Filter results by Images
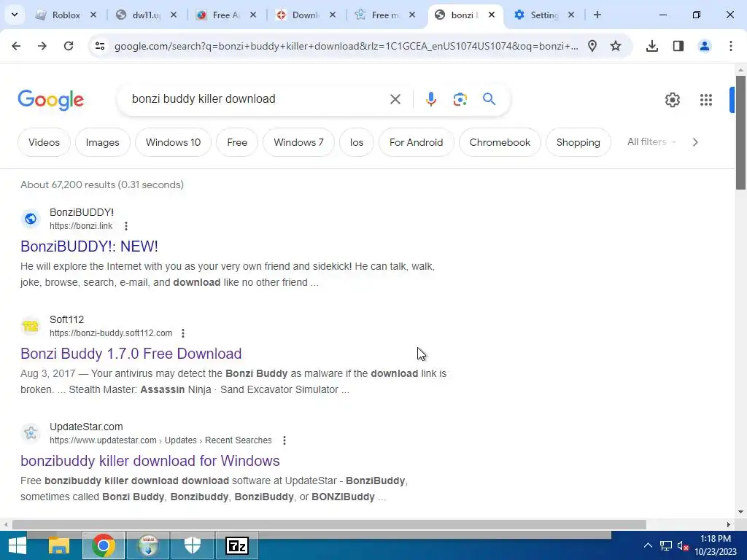747x560 pixels. point(102,142)
